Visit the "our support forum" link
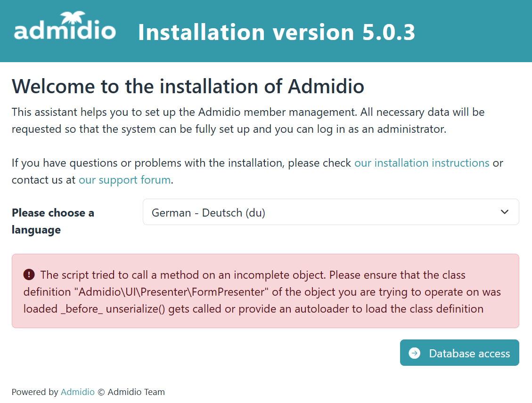Viewport: 532px width, 403px height. (124, 180)
